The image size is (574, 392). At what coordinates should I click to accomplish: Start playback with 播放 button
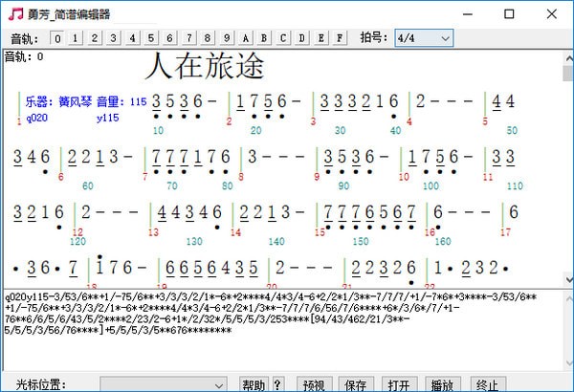[x=443, y=384]
